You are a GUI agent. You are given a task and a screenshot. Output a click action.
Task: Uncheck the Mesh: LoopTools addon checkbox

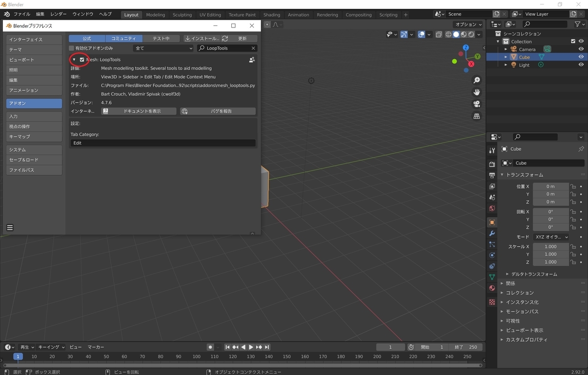click(82, 60)
